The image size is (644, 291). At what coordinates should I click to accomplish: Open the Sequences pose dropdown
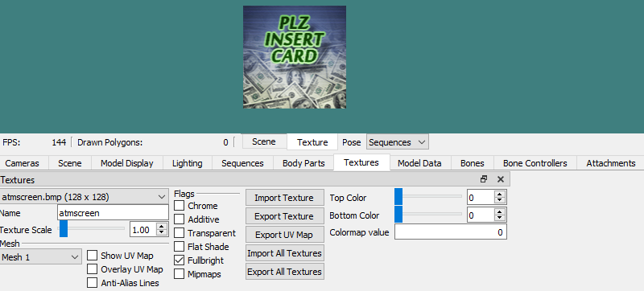[x=397, y=142]
